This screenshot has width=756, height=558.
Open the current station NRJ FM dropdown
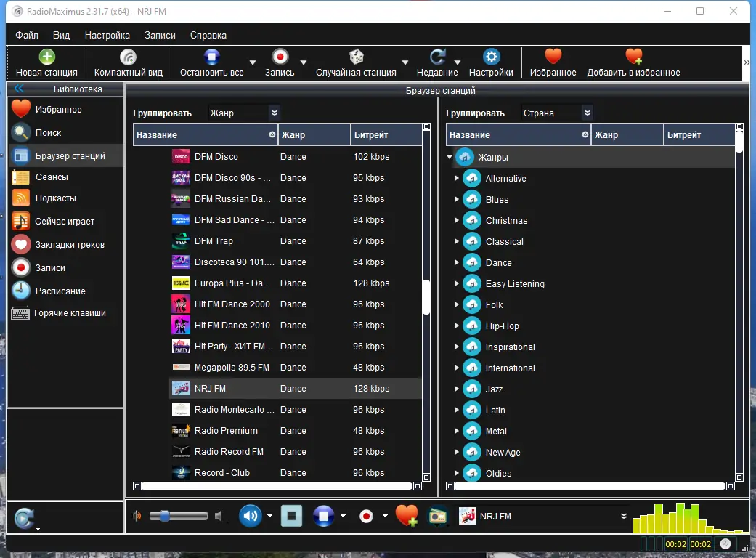623,516
